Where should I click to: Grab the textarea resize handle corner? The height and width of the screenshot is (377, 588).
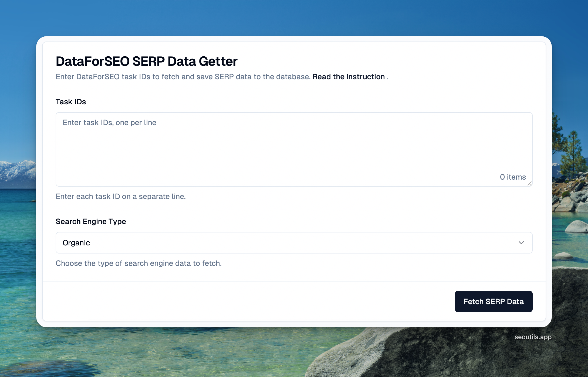(530, 184)
